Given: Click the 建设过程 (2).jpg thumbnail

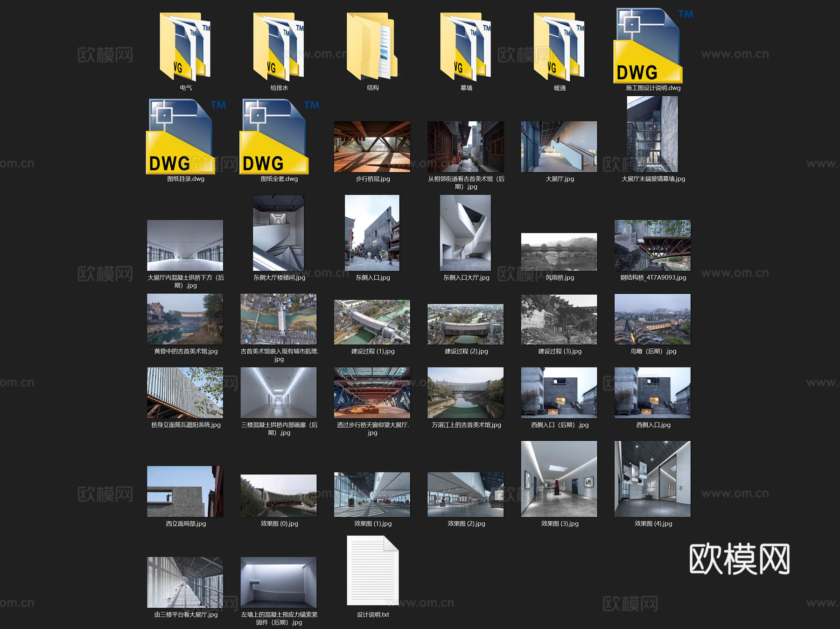Looking at the screenshot, I should click(x=465, y=324).
